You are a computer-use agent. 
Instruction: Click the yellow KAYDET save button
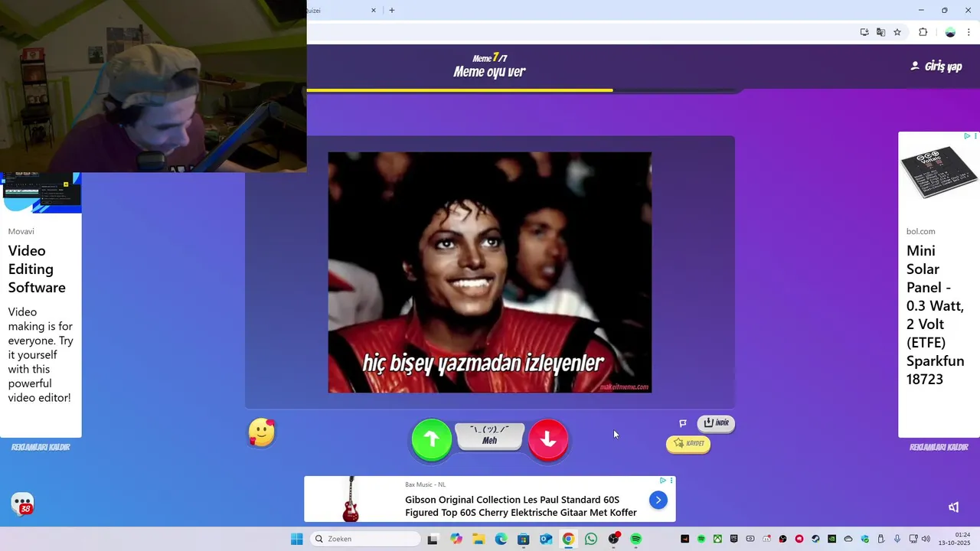pyautogui.click(x=688, y=444)
